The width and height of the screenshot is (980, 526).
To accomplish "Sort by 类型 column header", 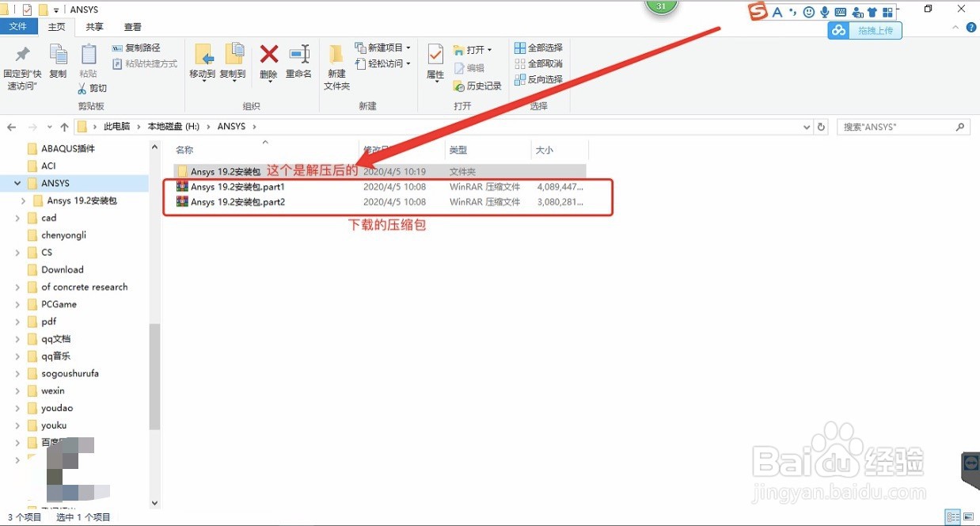I will pyautogui.click(x=458, y=150).
